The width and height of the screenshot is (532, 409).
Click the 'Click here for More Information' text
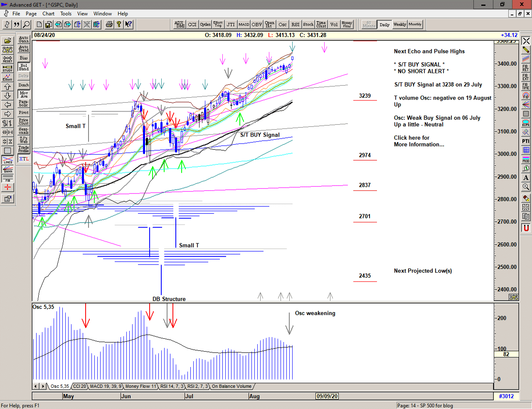419,141
